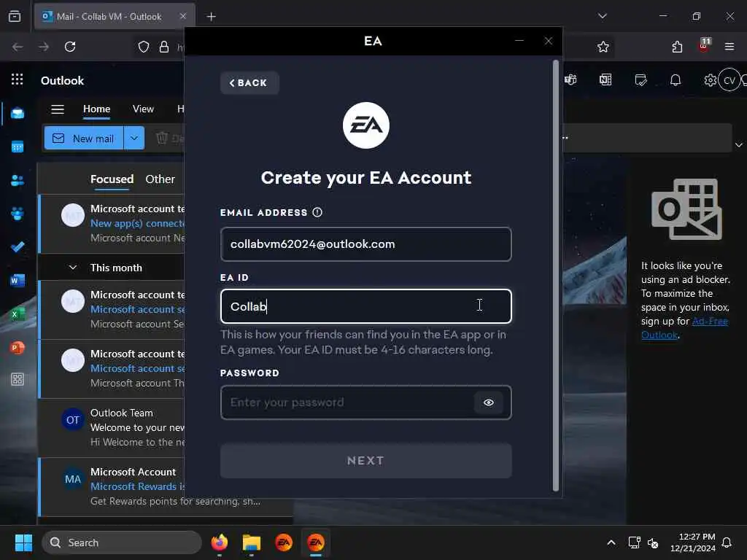
Task: Open the ad blocker extension icon
Action: point(704,46)
